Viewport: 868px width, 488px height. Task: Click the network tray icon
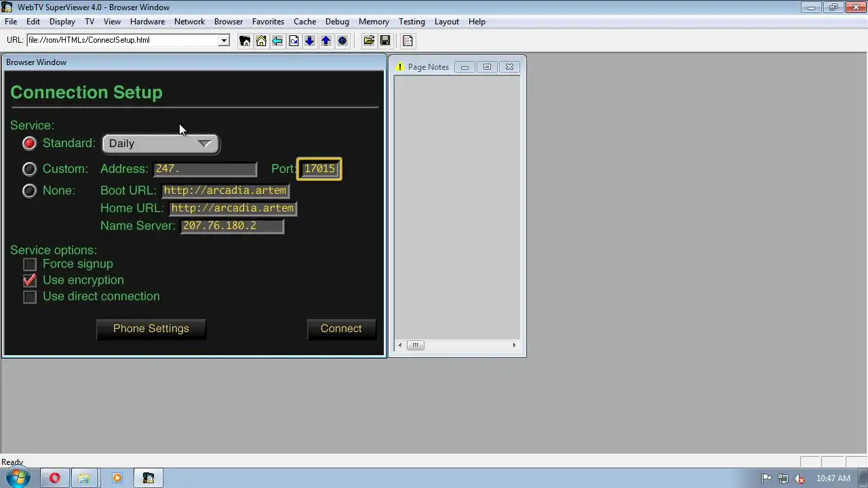point(783,479)
